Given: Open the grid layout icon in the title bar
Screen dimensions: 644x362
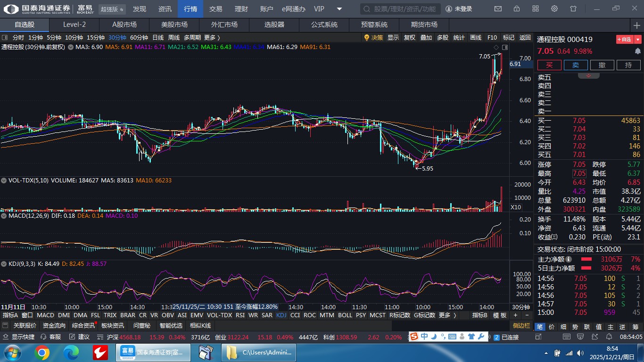Looking at the screenshot, I should [536, 9].
